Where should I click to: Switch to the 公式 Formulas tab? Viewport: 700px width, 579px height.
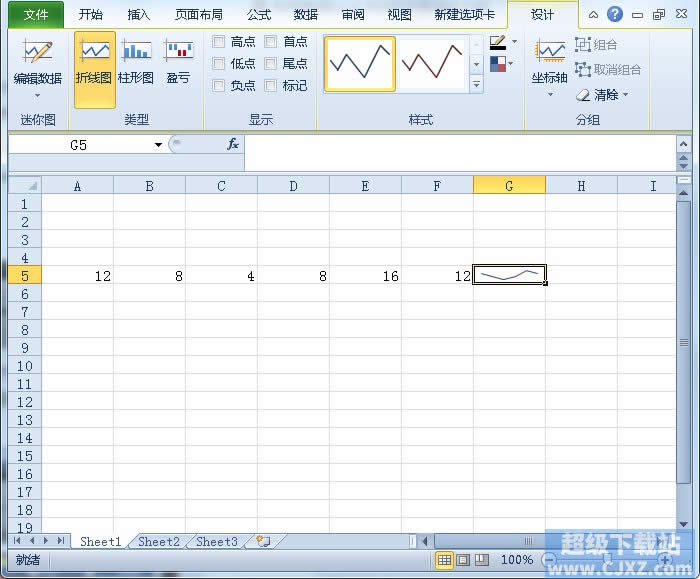(x=259, y=15)
